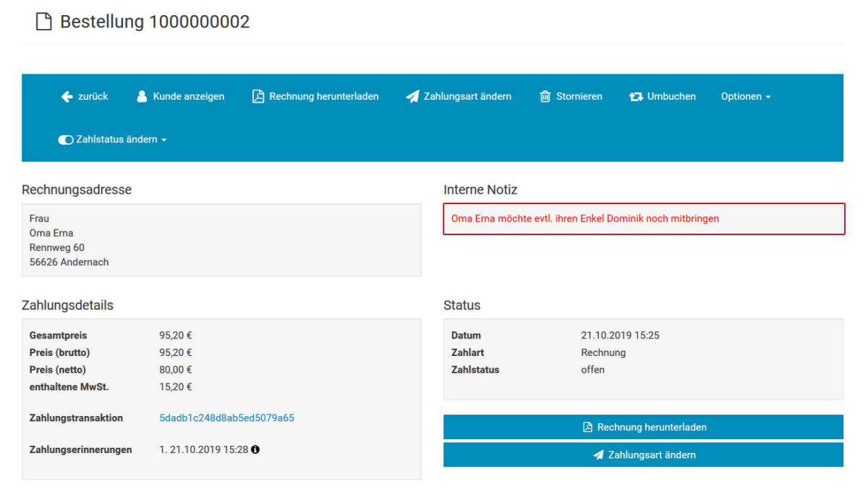This screenshot has height=492, width=868.
Task: Click the reminder entry 1. 21.10.2019 15:28
Action: pyautogui.click(x=204, y=449)
